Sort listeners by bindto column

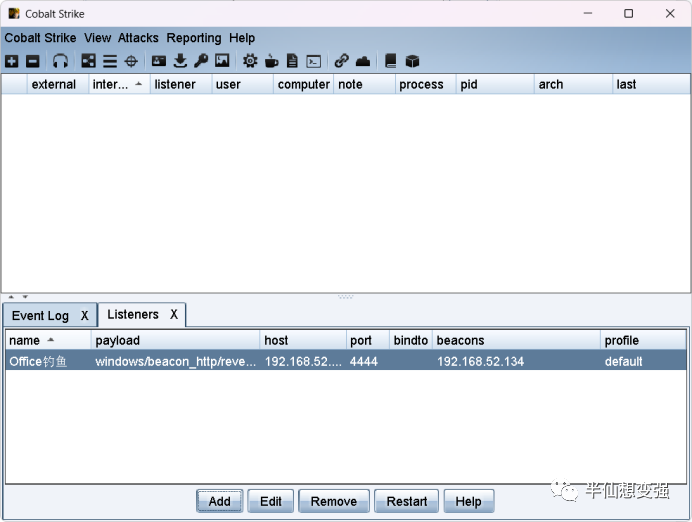(x=411, y=340)
